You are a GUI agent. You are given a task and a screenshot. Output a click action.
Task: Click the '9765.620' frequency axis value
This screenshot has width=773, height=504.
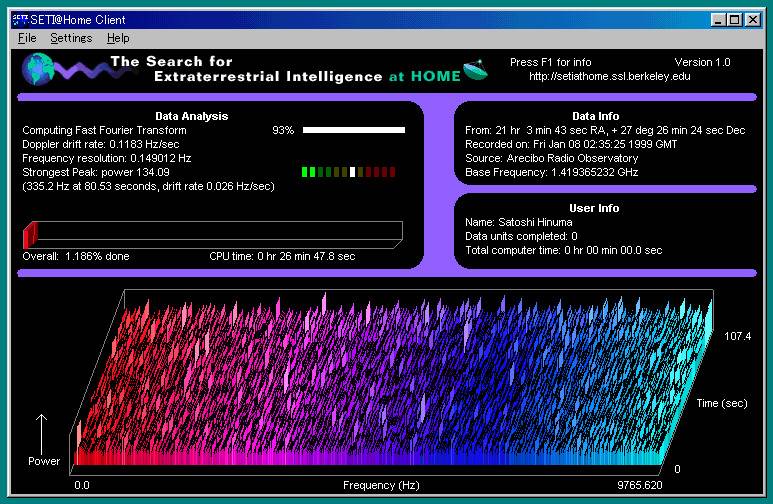pyautogui.click(x=640, y=485)
